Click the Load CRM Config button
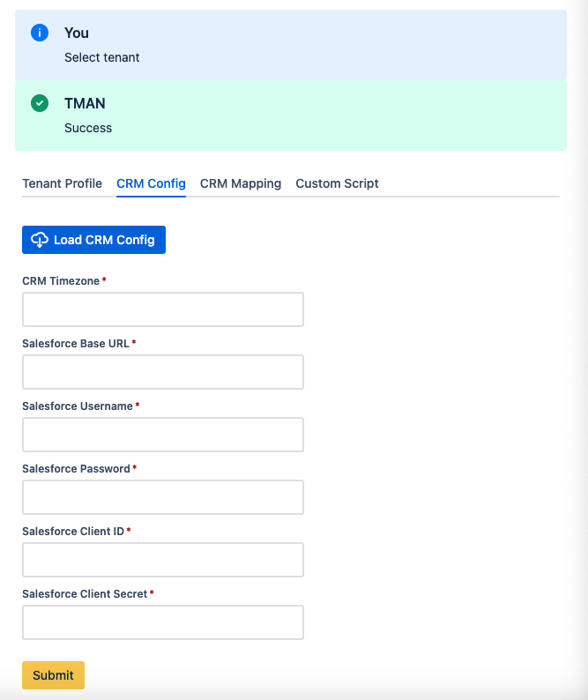 [93, 240]
